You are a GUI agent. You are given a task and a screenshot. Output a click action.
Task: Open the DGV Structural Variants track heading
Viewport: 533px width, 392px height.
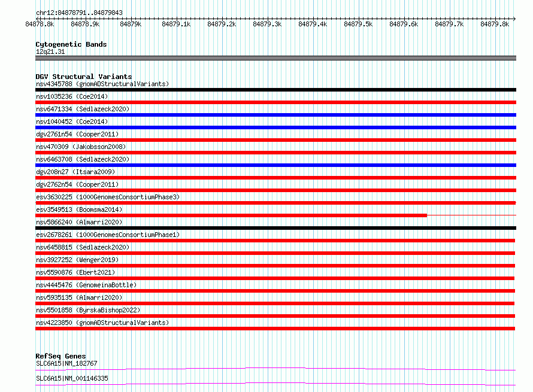tap(84, 77)
